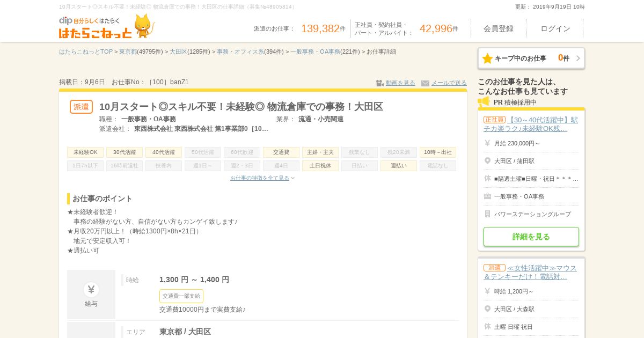Click the 主婦・主夫 feature tag
Viewport: 644px width, 338px height.
(320, 152)
